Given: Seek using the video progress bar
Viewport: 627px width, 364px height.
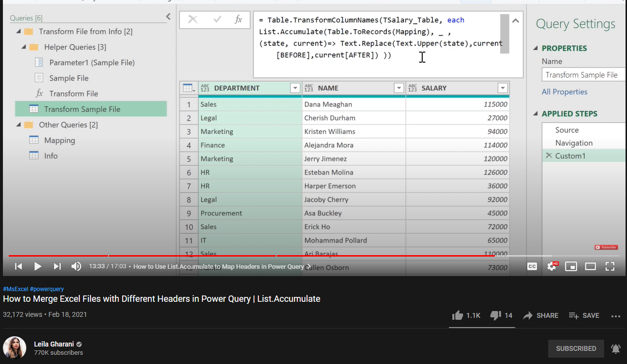Looking at the screenshot, I should click(311, 256).
